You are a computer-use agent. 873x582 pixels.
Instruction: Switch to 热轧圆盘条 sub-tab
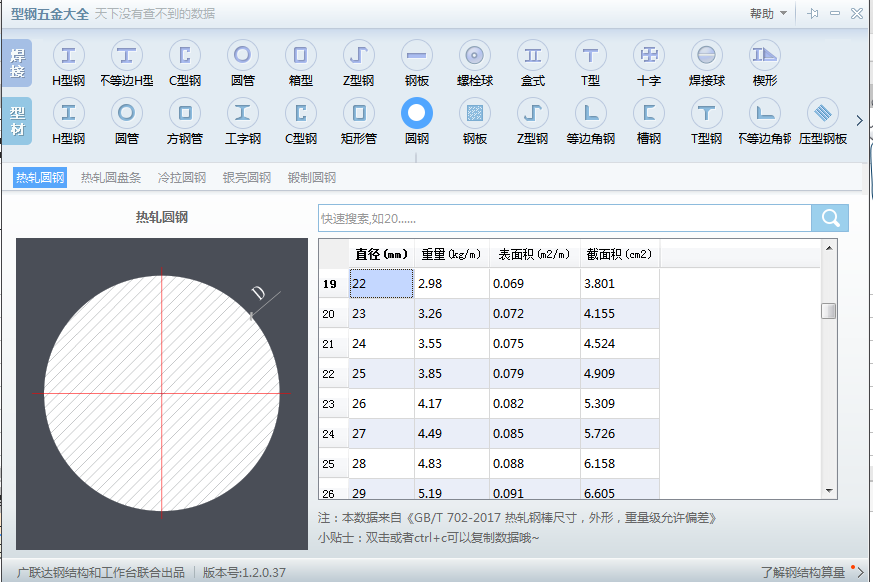point(111,178)
